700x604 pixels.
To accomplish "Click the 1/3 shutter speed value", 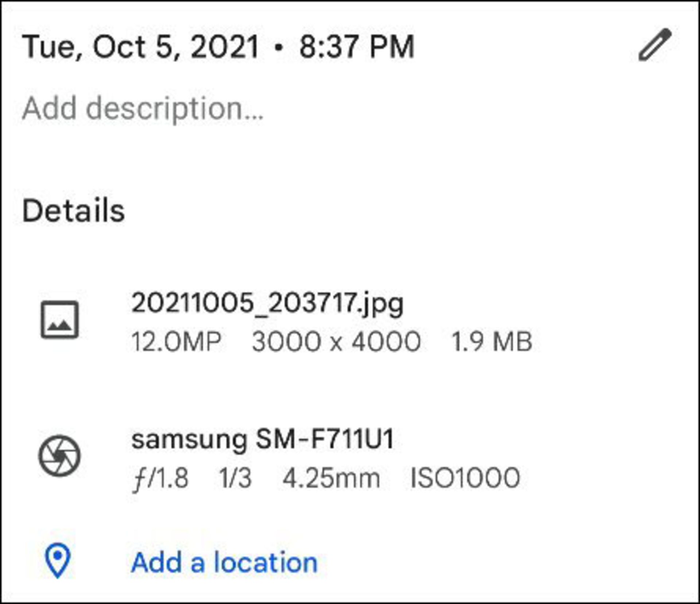I will click(x=235, y=478).
